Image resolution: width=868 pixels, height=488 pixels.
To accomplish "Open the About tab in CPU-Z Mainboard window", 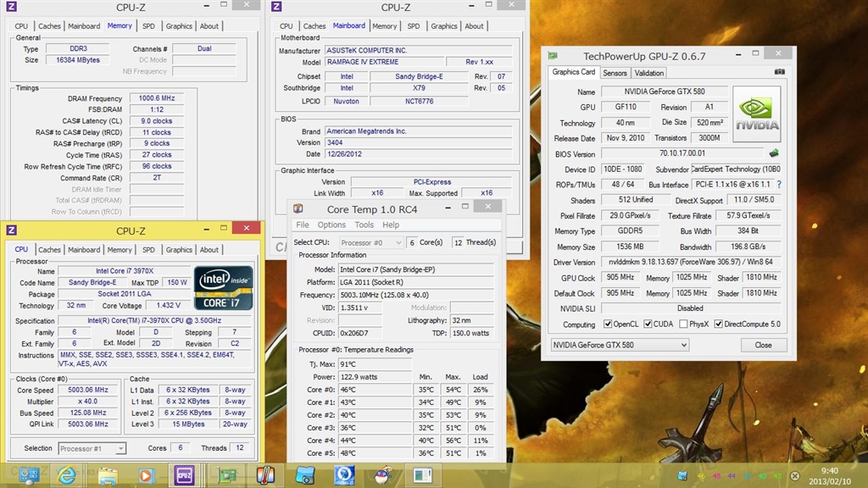I will coord(474,26).
